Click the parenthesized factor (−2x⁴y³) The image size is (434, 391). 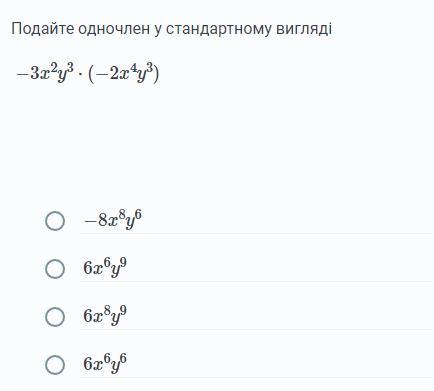[123, 73]
